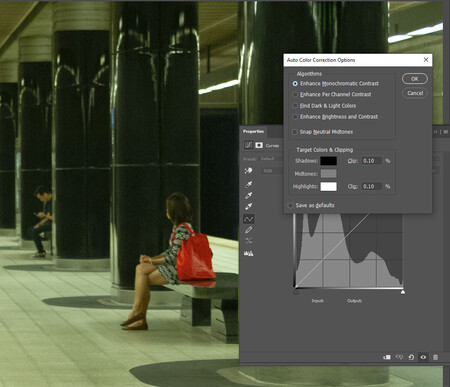Image resolution: width=450 pixels, height=387 pixels.
Task: Select Enhance Monochromatic Contrast algorithm
Action: pos(336,83)
